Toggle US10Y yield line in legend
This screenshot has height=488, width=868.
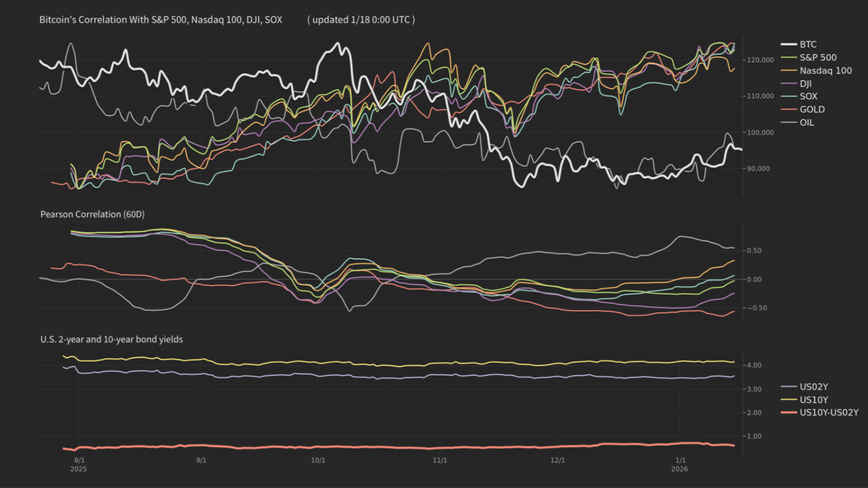point(813,400)
